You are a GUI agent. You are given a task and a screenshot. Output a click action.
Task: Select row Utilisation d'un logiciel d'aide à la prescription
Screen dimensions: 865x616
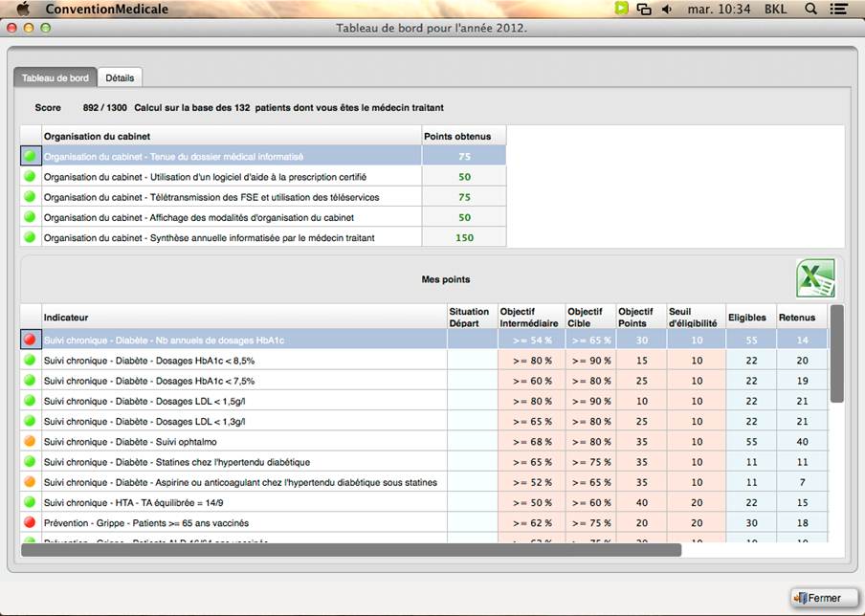point(263,176)
